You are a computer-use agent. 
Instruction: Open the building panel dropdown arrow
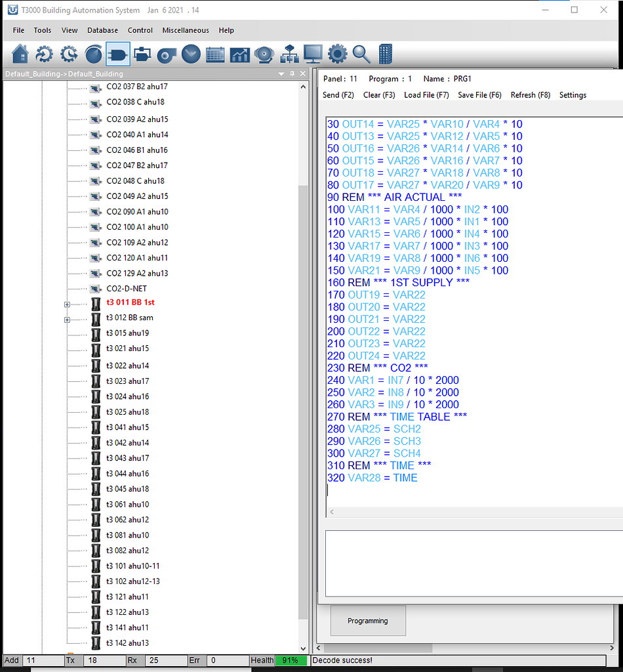click(x=282, y=74)
